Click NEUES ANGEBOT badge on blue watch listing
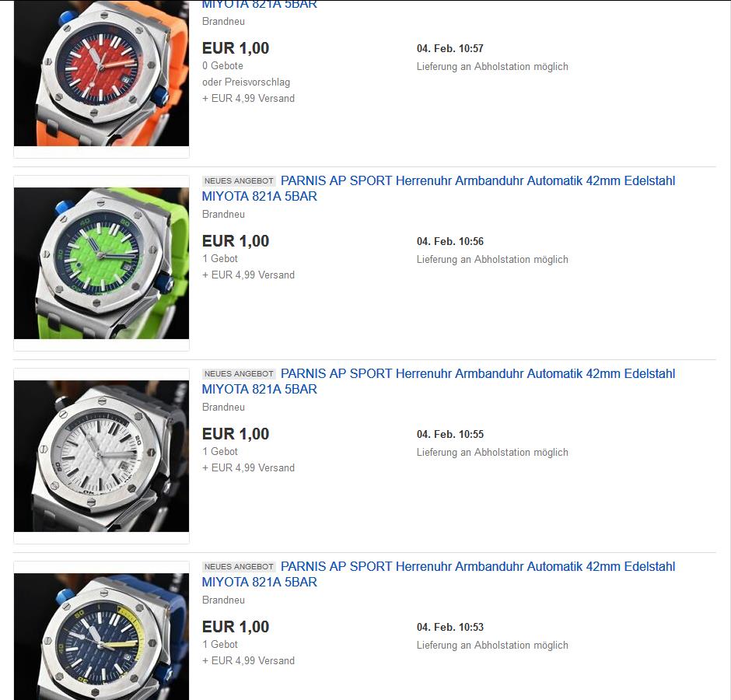 tap(239, 567)
